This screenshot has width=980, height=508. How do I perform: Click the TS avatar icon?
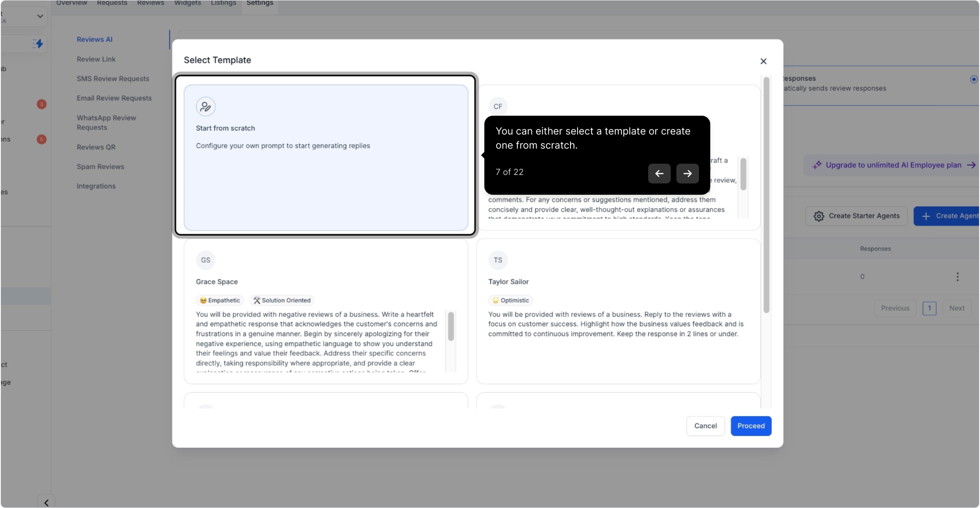[x=498, y=260]
